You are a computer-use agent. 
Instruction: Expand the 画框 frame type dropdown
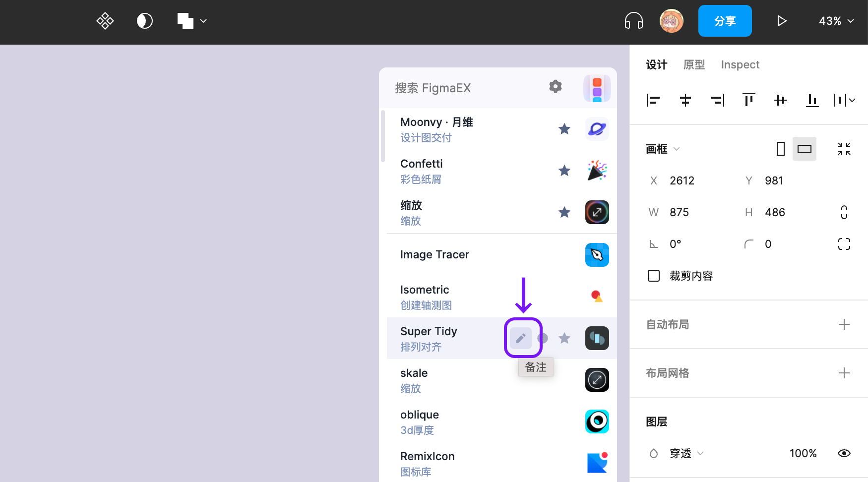point(663,149)
